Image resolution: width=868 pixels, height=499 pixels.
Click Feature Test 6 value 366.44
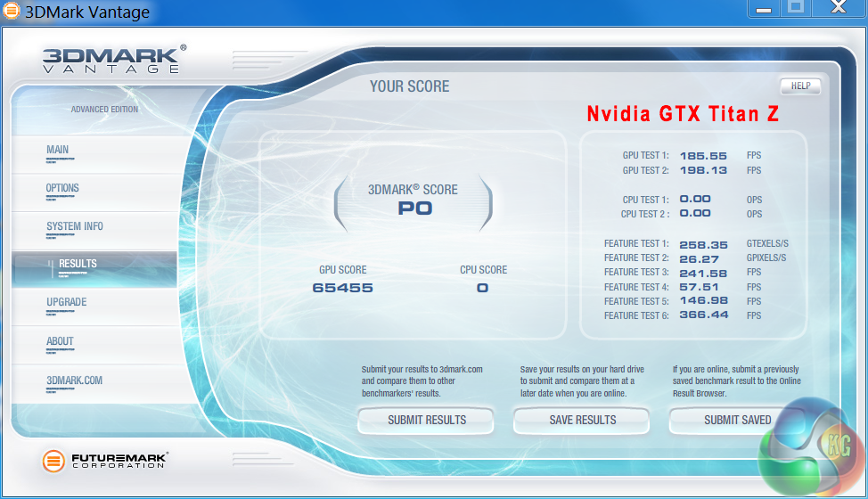pos(704,315)
